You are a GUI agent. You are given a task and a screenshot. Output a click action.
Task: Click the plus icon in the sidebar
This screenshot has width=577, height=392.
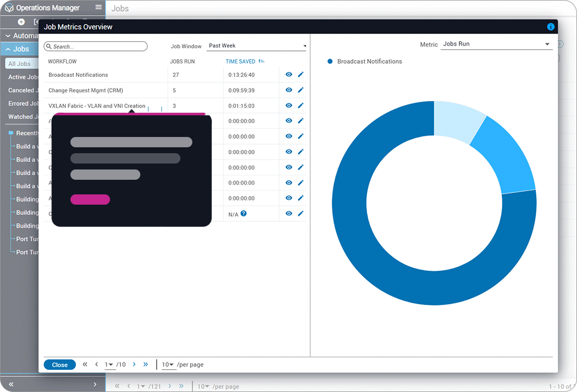pyautogui.click(x=20, y=22)
